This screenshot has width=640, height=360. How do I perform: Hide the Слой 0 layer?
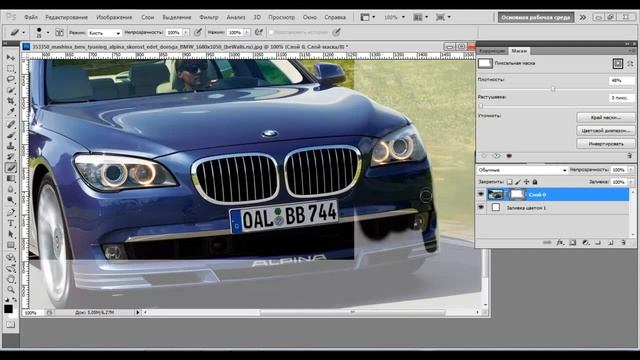pos(481,195)
